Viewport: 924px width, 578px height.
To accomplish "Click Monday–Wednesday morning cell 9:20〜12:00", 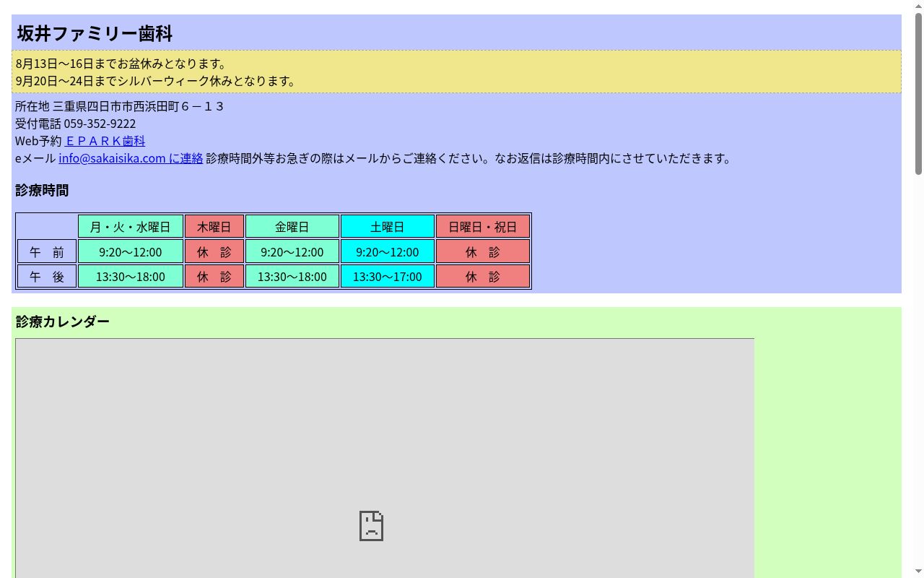I will tap(131, 251).
